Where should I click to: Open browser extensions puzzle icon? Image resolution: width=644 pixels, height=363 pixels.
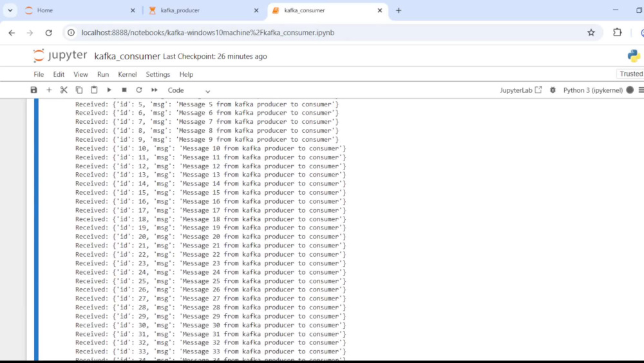[x=618, y=32]
